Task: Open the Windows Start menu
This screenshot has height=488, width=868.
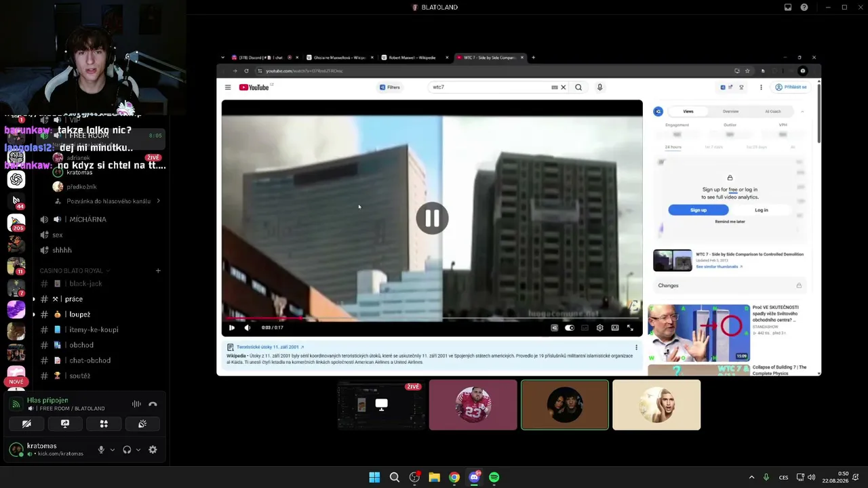Action: tap(374, 477)
